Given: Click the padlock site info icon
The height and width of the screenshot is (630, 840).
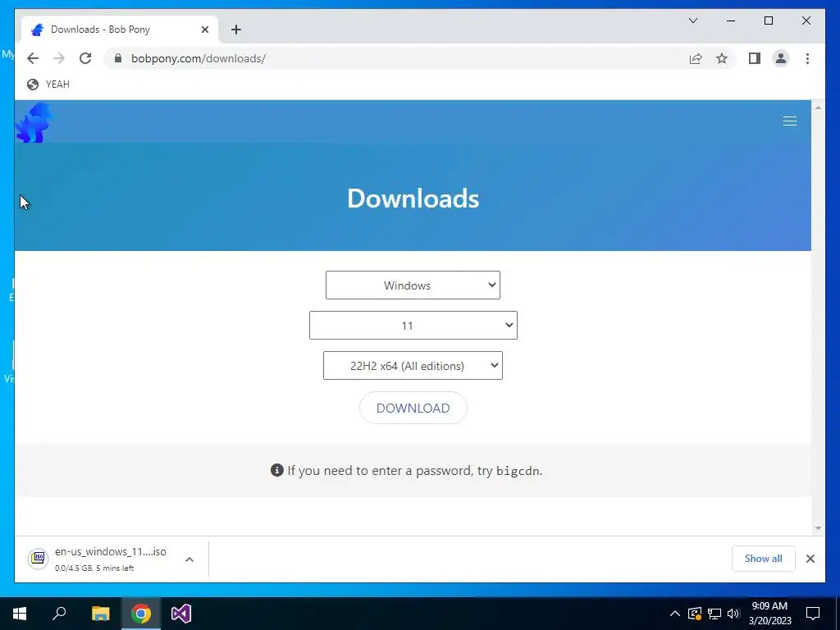Looking at the screenshot, I should tap(118, 58).
